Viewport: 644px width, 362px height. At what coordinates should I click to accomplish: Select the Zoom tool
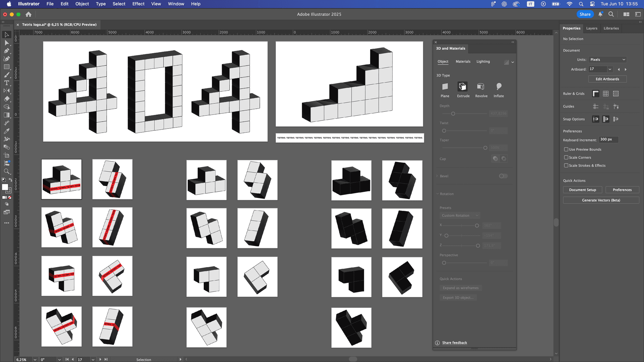tap(7, 172)
